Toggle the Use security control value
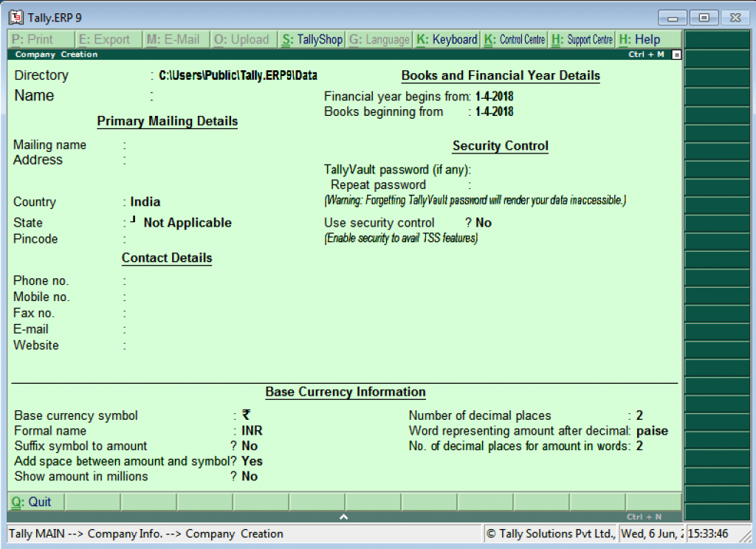This screenshot has width=756, height=549. [484, 223]
